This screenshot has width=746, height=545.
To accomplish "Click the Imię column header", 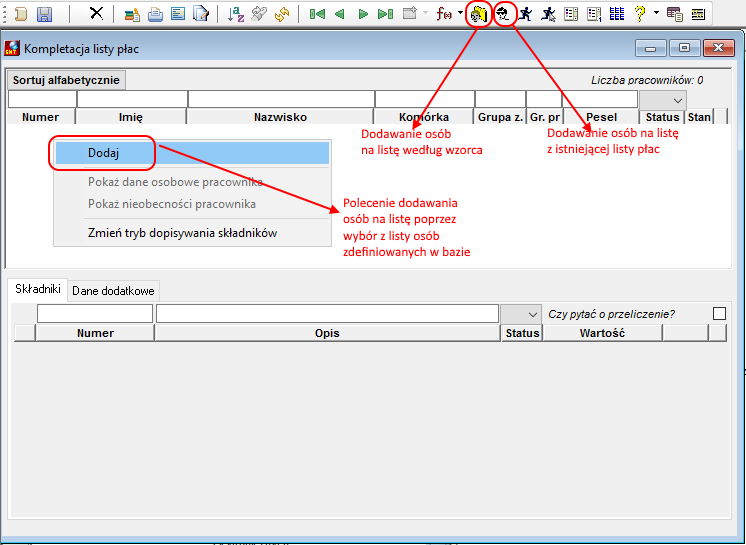I will point(131,117).
